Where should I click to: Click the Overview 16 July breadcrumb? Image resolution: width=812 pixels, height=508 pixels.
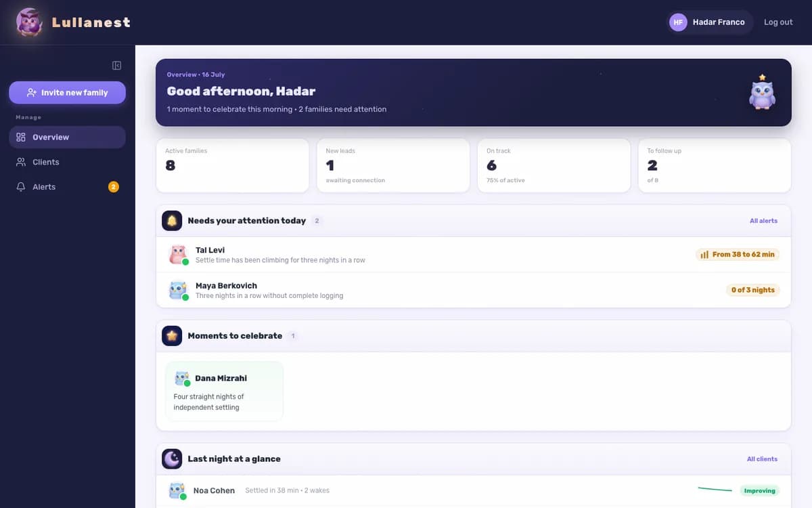196,75
